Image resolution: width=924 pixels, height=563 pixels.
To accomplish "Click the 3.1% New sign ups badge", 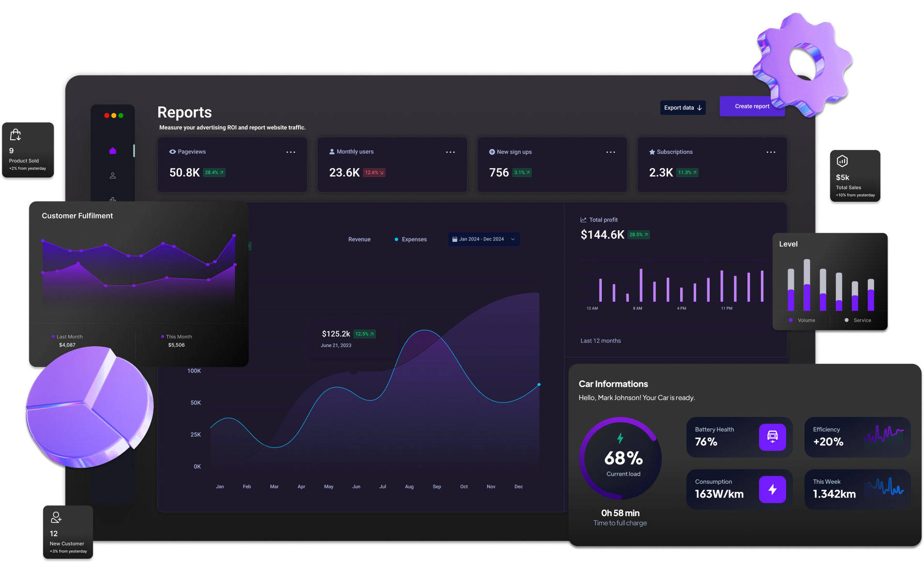I will click(522, 173).
